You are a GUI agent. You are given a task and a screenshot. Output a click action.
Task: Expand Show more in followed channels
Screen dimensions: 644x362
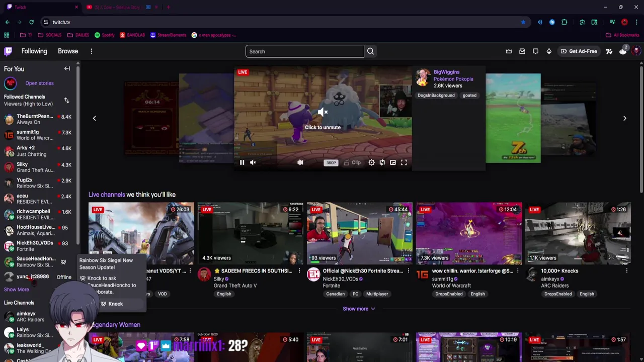17,290
